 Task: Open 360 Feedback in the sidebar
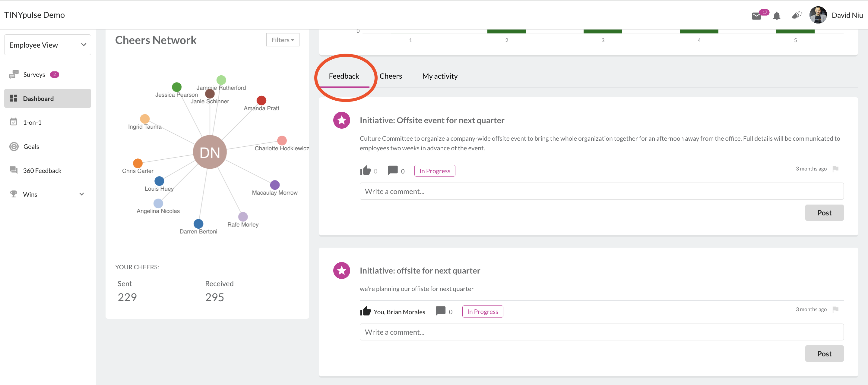pos(48,170)
